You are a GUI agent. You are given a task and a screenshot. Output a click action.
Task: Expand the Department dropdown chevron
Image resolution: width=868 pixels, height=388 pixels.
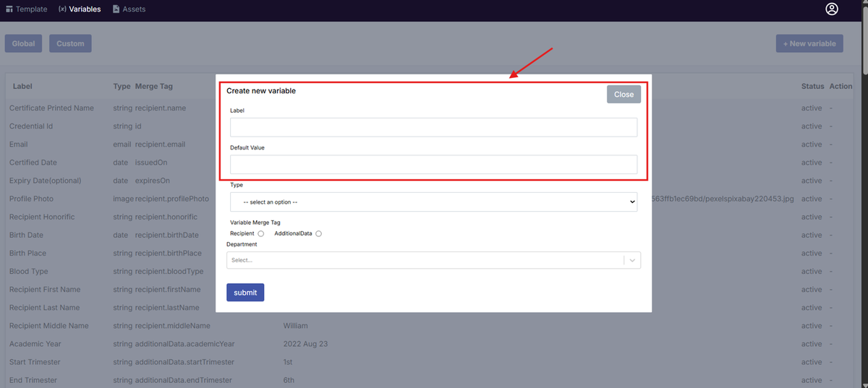(x=632, y=260)
